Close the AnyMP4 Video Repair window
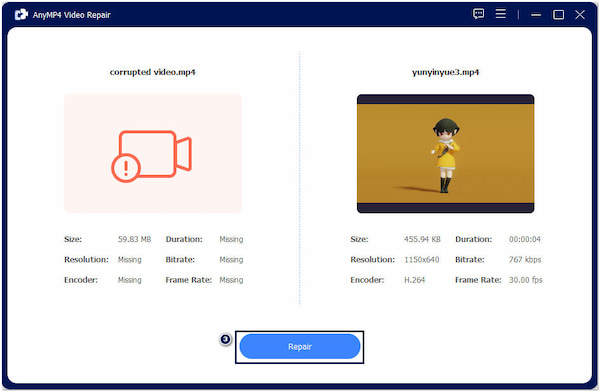 tap(580, 15)
